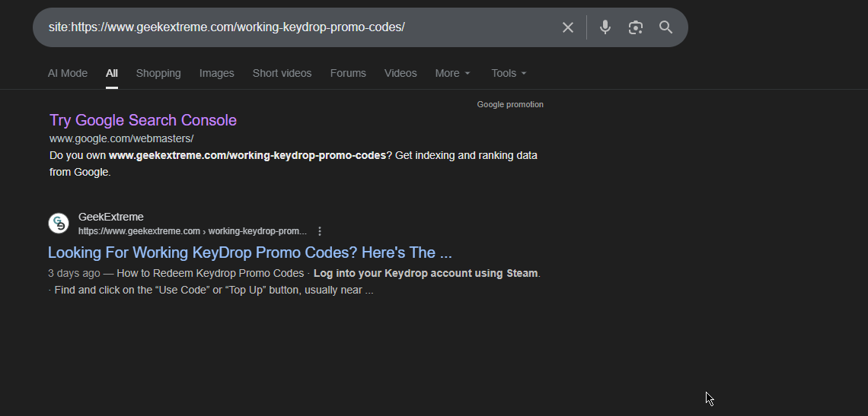Open three-dot menu beside GeekExtreme result

pyautogui.click(x=320, y=231)
